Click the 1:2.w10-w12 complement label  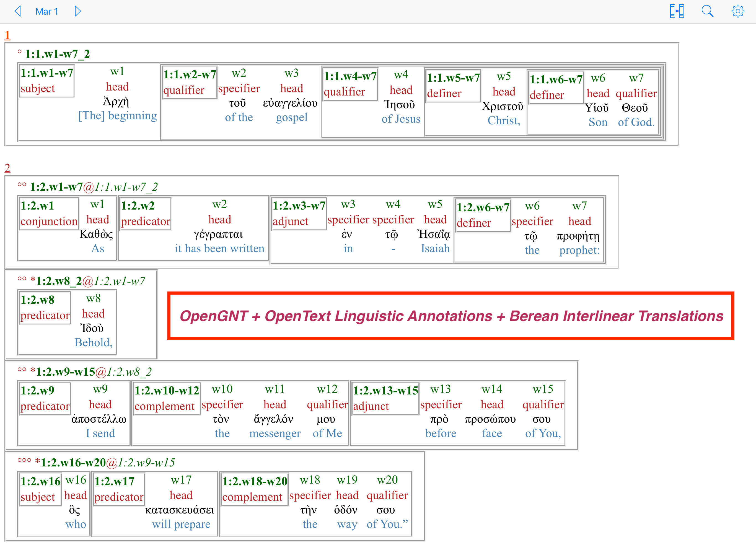(167, 398)
